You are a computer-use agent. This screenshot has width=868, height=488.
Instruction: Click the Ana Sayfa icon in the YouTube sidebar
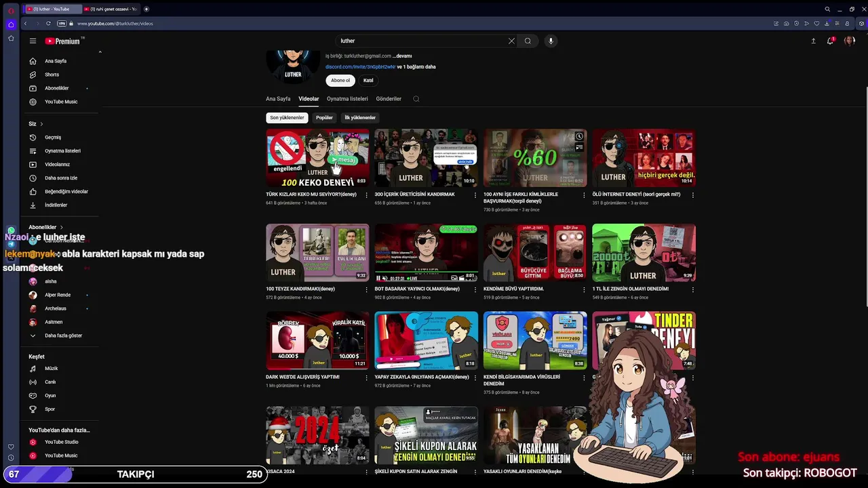(33, 61)
